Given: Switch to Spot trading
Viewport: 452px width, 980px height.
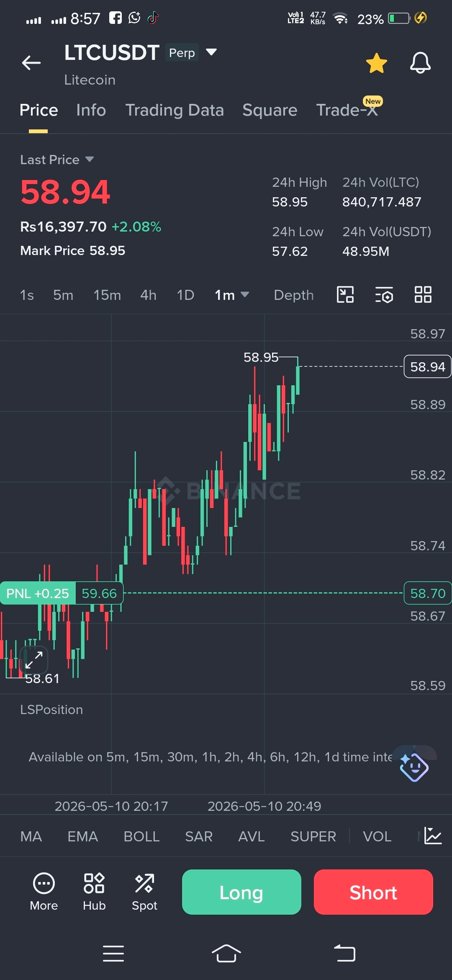Looking at the screenshot, I should coord(144,892).
